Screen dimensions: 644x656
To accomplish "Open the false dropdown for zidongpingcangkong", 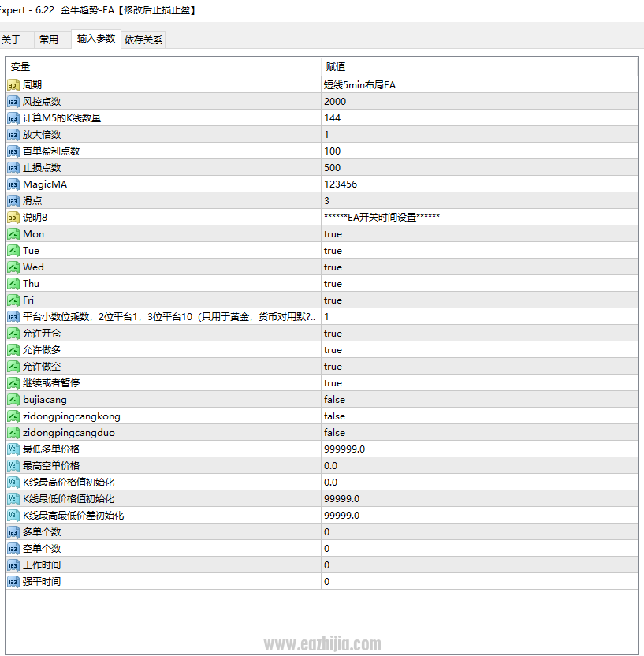I will (479, 416).
